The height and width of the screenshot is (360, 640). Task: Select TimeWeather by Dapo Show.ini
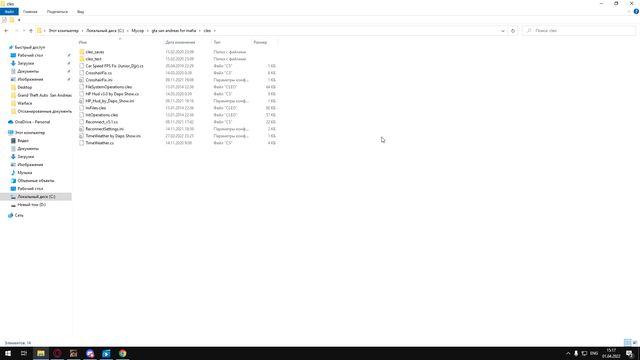(113, 136)
